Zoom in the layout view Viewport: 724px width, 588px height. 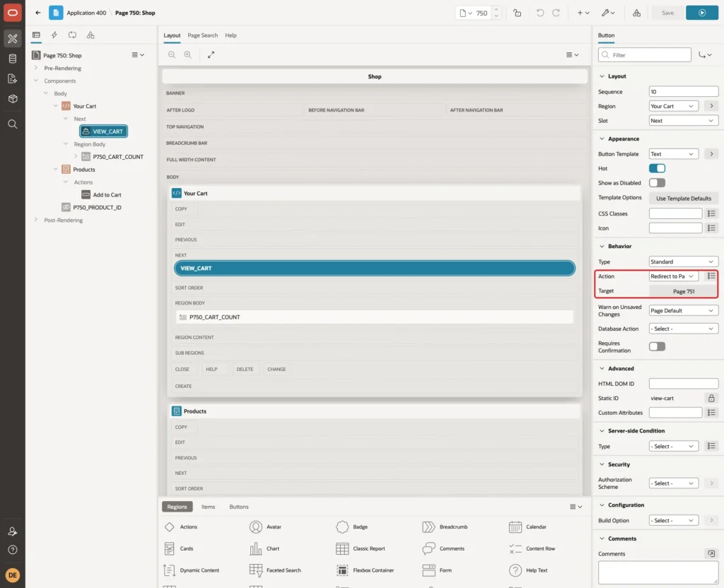click(x=188, y=55)
